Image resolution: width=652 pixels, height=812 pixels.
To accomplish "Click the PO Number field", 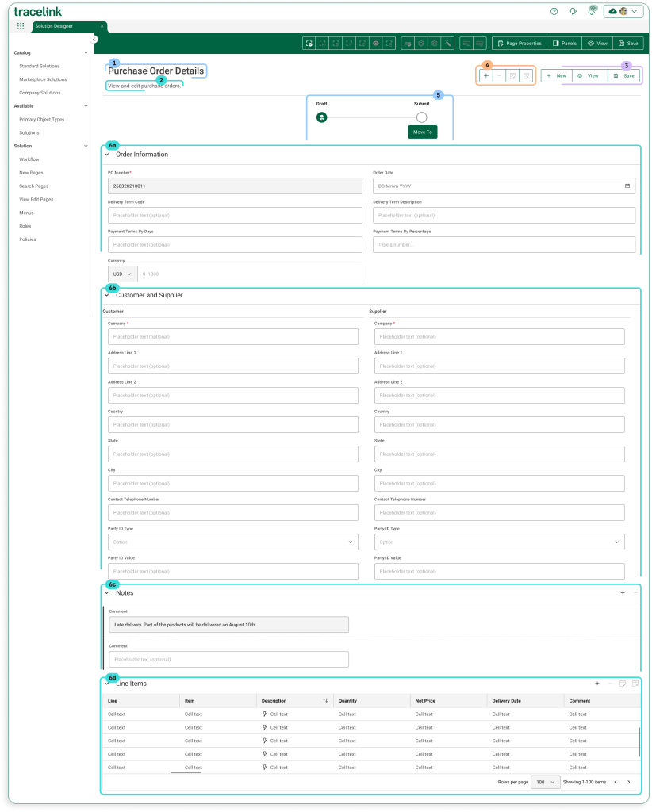I will point(235,186).
